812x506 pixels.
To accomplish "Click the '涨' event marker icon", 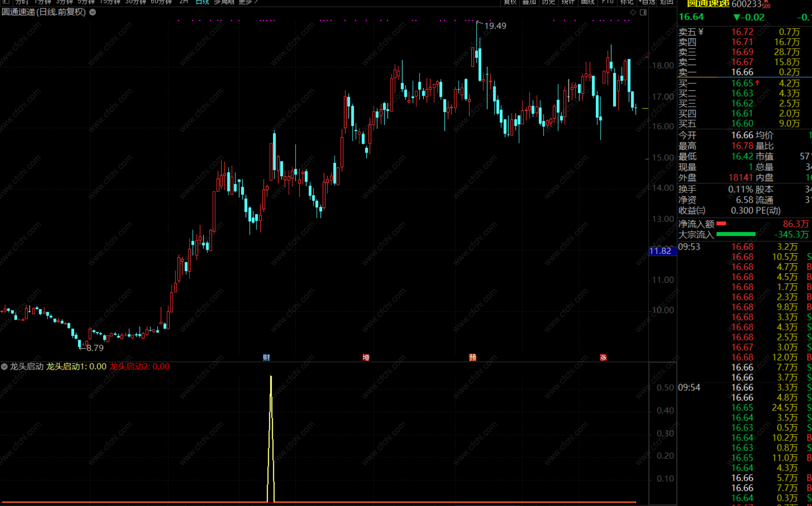I will tap(603, 358).
